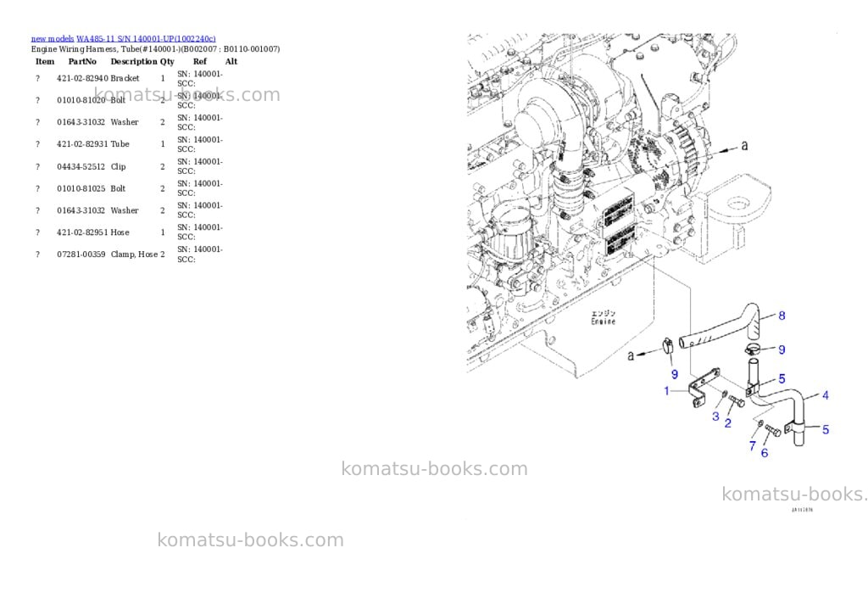Click callout number 6 on the diagram
This screenshot has width=868, height=615.
pos(765,453)
